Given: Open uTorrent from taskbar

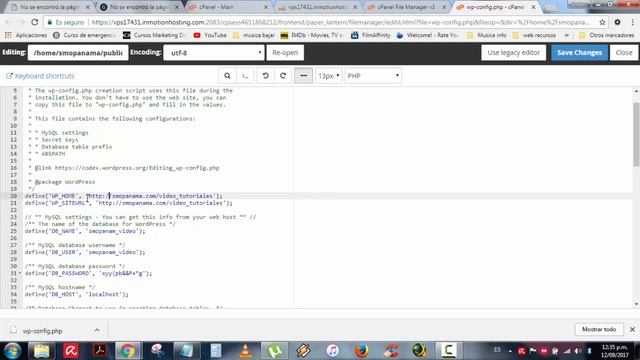Looking at the screenshot, I should point(274,351).
